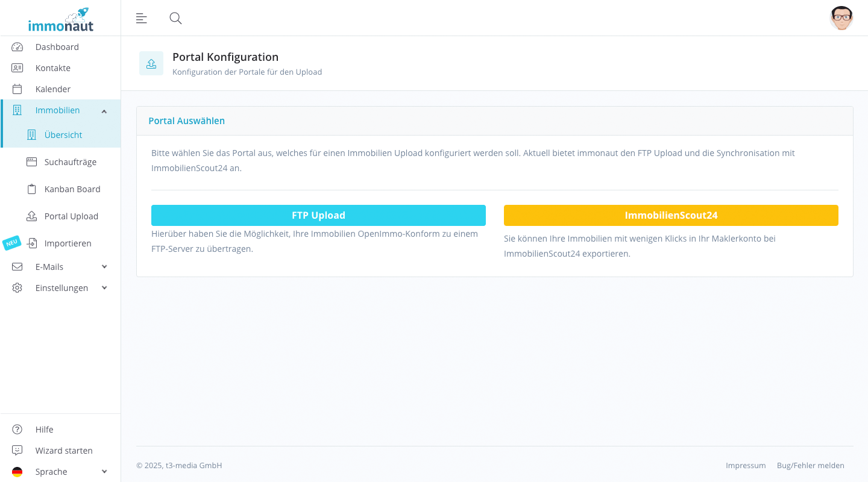Screen dimensions: 868x482
Task: Click the FTP Upload button
Action: click(318, 215)
